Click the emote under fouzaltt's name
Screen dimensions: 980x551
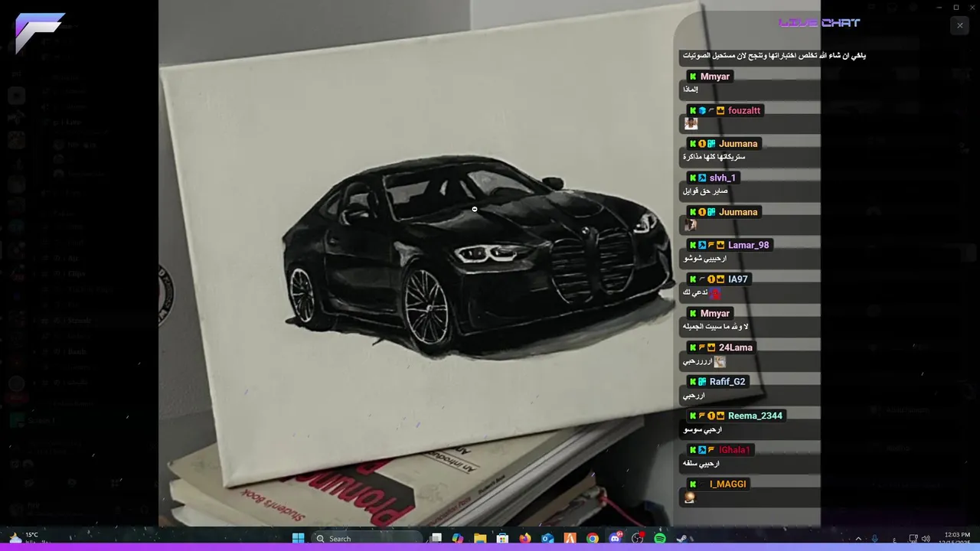(x=691, y=123)
